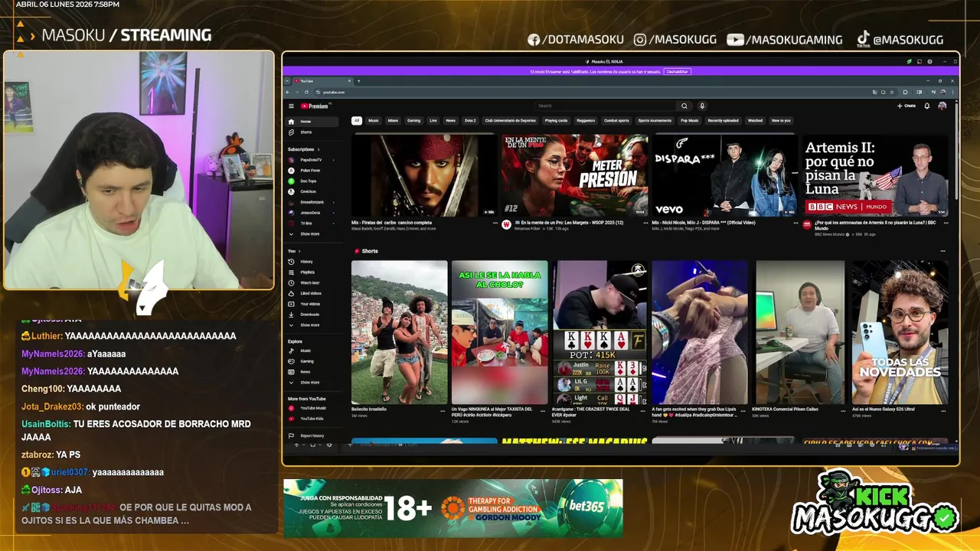Open Downloads in the sidebar
This screenshot has height=551, width=980.
coord(312,315)
